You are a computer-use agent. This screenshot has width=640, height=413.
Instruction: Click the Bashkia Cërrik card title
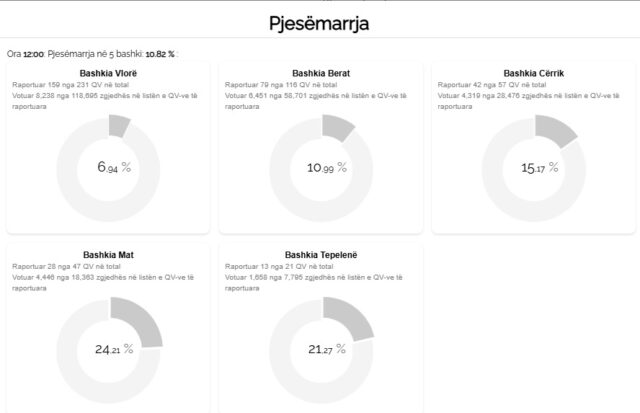point(534,73)
